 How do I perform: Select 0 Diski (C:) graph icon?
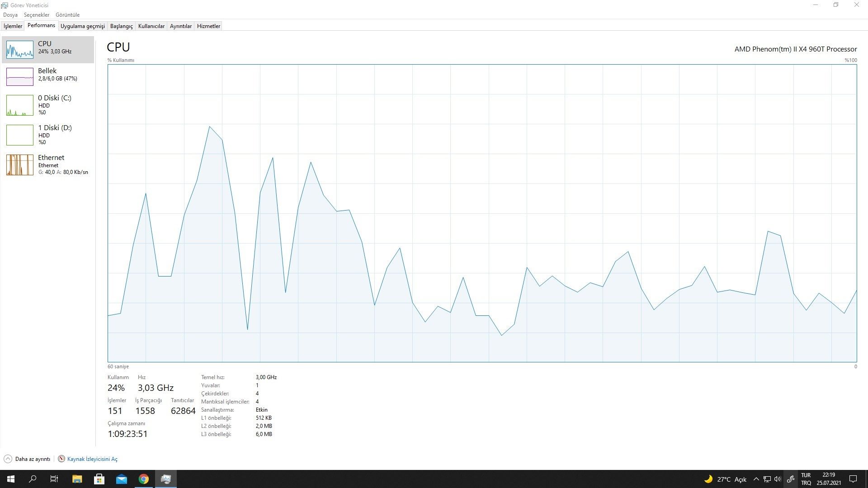coord(19,105)
